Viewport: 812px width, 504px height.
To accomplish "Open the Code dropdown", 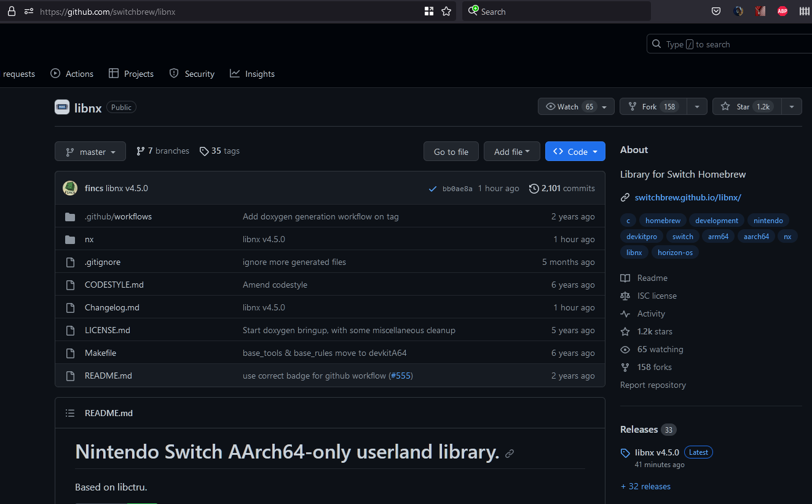I will coord(575,151).
